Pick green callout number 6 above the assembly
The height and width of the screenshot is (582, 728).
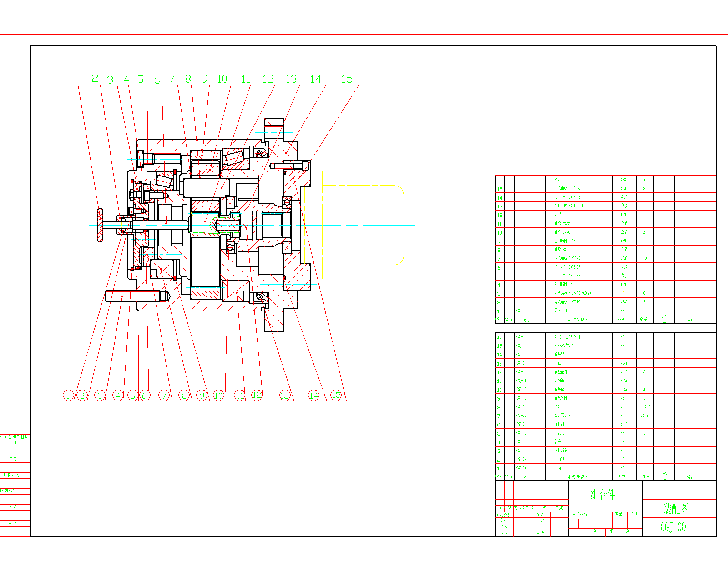click(x=157, y=80)
